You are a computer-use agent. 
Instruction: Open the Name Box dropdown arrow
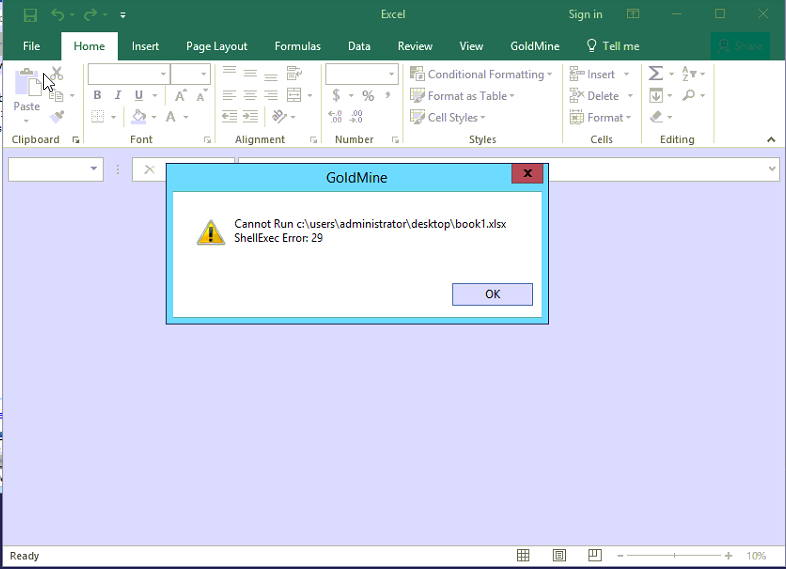pyautogui.click(x=95, y=170)
